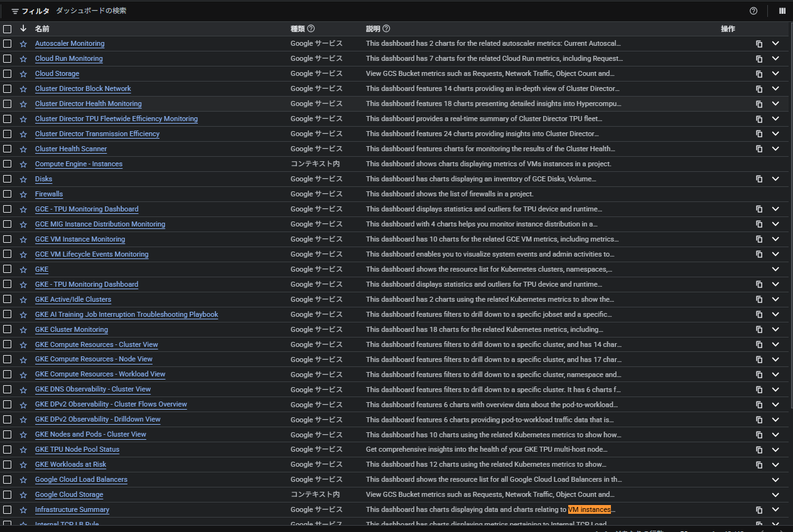Star the GKE Workloads at Risk dashboard
Image resolution: width=793 pixels, height=532 pixels.
pyautogui.click(x=23, y=465)
